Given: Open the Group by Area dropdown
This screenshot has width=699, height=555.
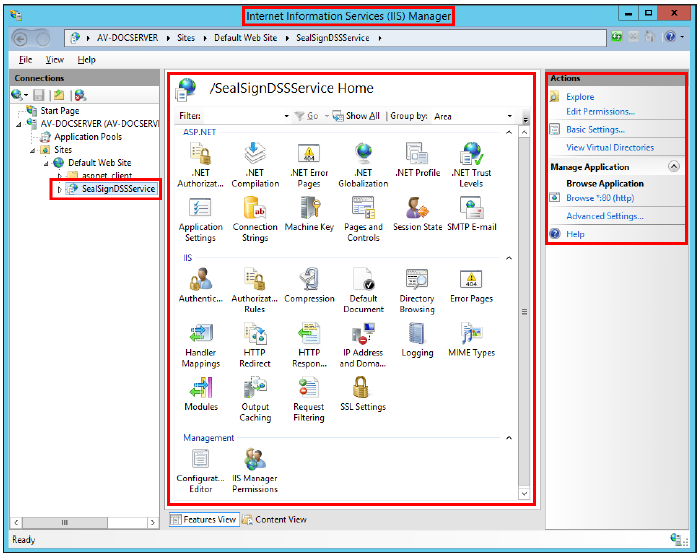Looking at the screenshot, I should point(474,116).
